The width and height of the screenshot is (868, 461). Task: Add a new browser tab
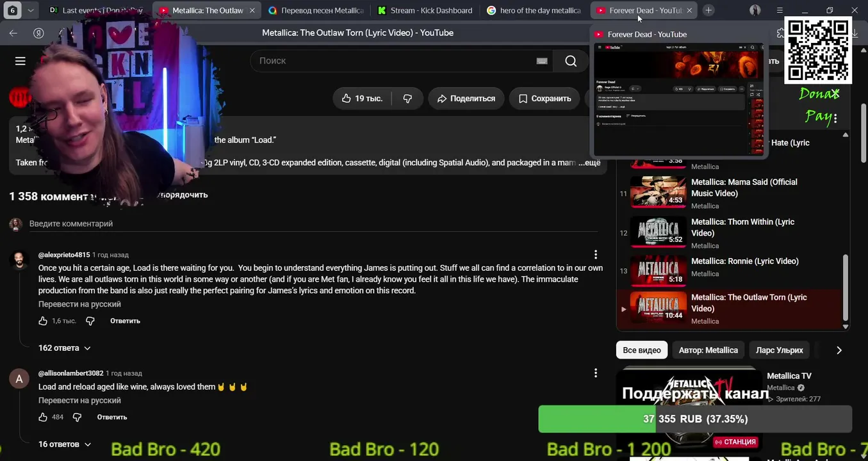click(708, 10)
